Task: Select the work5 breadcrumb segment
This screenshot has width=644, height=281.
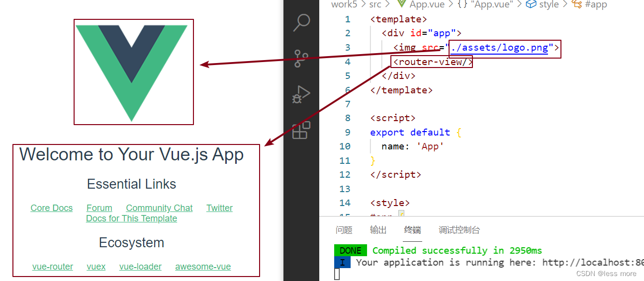Action: pos(344,4)
